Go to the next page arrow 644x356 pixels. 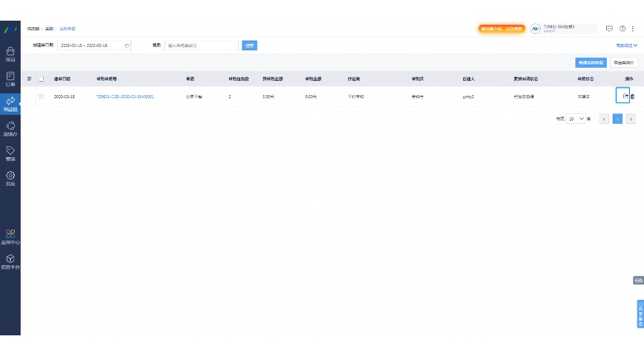(x=631, y=119)
